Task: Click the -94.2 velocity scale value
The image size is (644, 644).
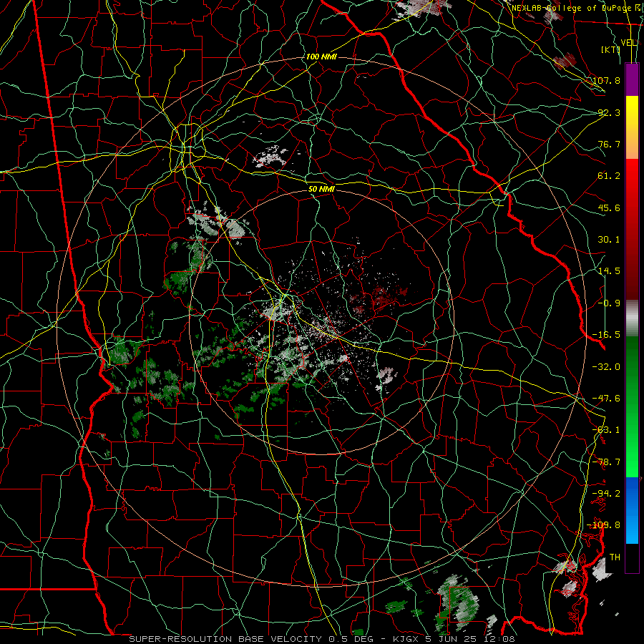Action: pos(607,493)
